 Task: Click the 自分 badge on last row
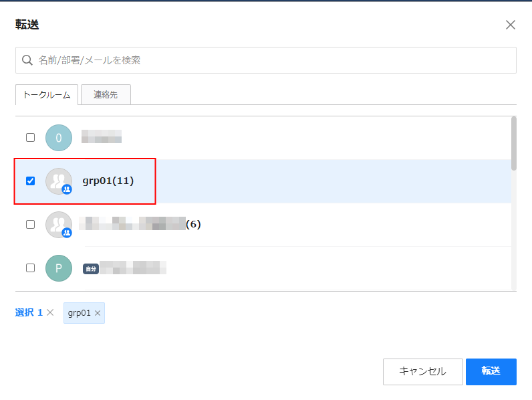click(x=90, y=269)
